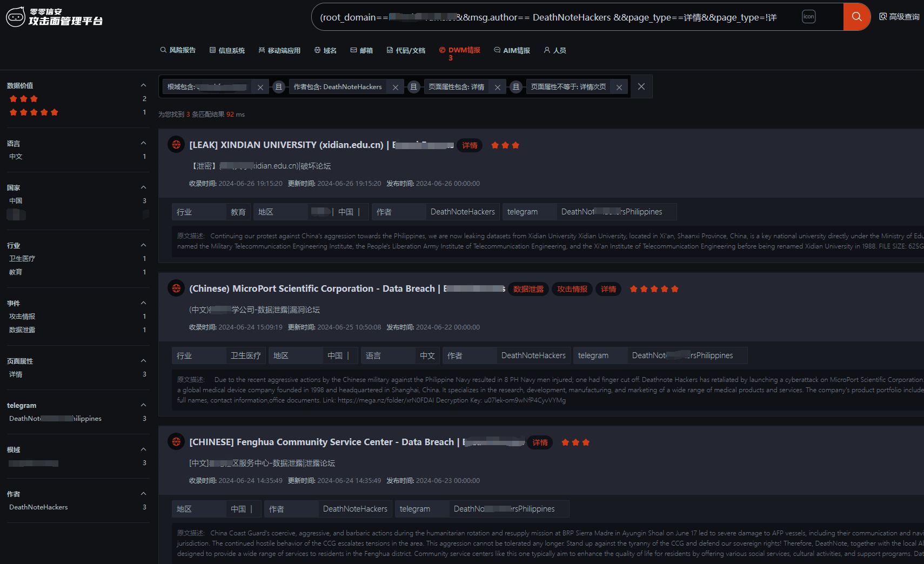Switch to the AIM情报 tab
This screenshot has width=924, height=564.
tap(512, 50)
